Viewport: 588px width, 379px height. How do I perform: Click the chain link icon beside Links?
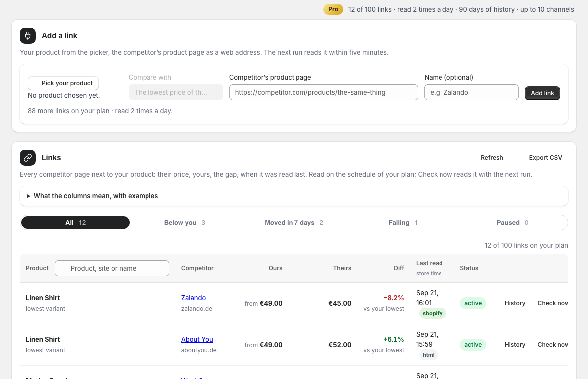click(28, 158)
